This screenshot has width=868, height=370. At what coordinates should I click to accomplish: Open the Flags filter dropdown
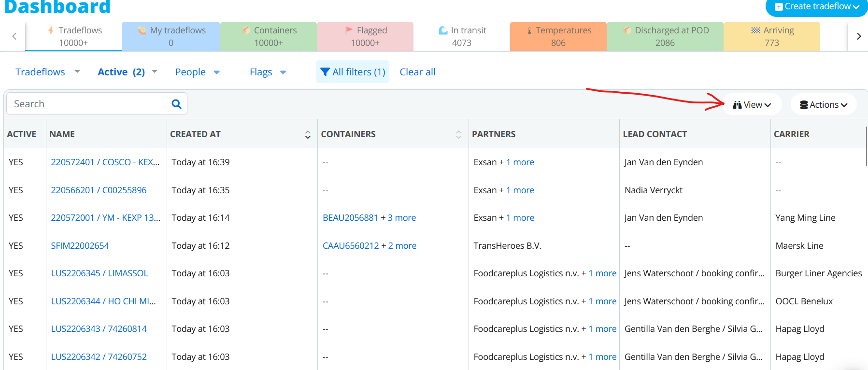[268, 72]
